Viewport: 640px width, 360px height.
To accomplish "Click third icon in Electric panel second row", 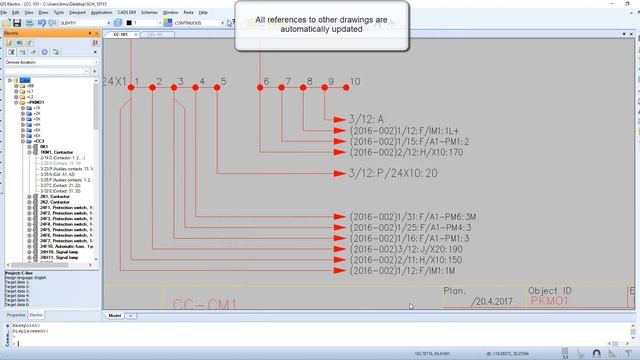I will (x=33, y=52).
